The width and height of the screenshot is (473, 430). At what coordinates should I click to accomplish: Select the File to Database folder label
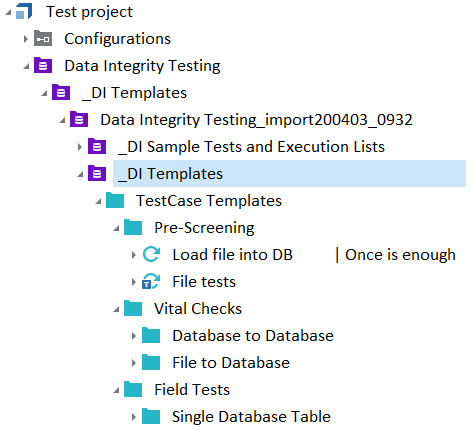click(x=231, y=362)
